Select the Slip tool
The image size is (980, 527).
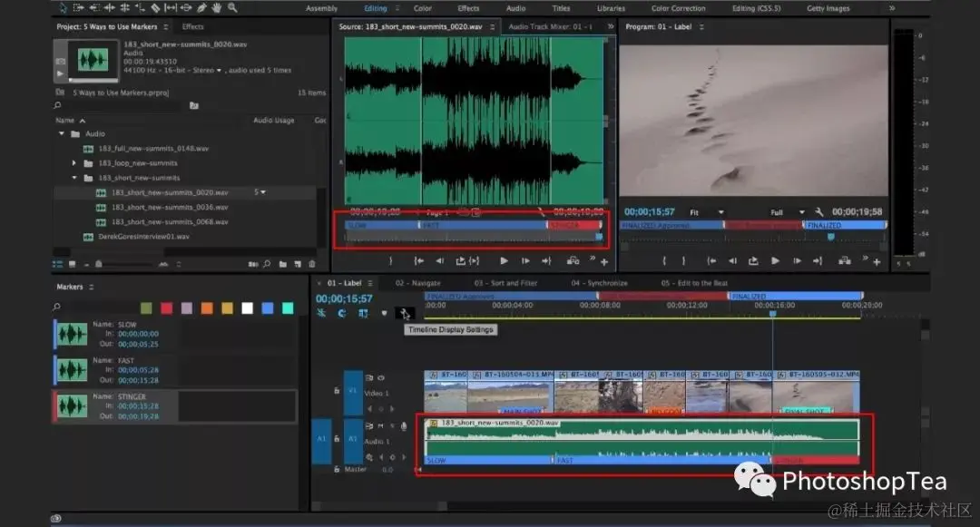click(171, 8)
